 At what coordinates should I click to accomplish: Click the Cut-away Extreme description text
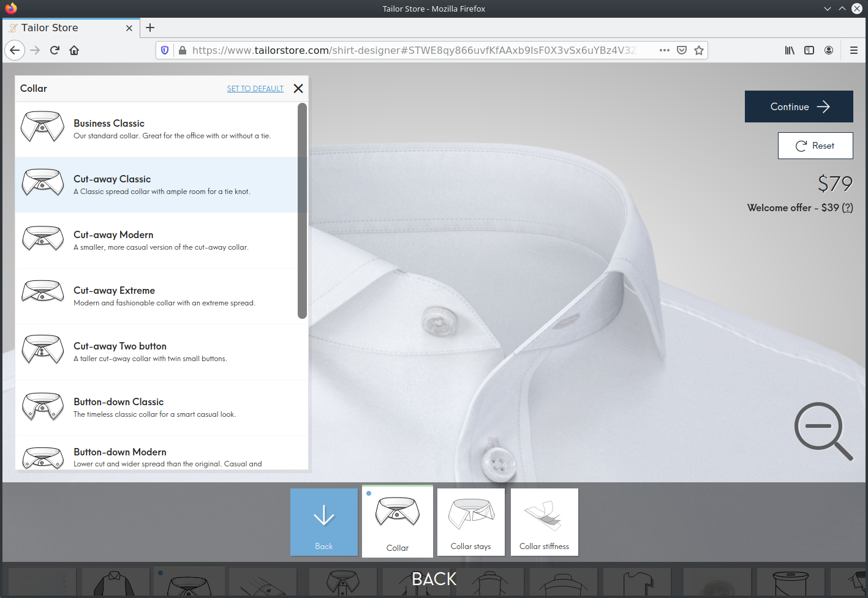(164, 303)
